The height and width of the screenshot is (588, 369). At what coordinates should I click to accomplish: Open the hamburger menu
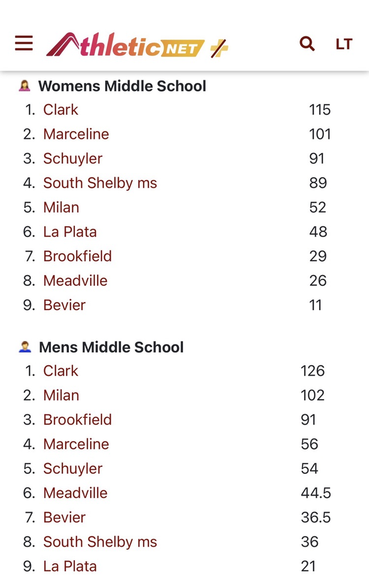pyautogui.click(x=24, y=43)
